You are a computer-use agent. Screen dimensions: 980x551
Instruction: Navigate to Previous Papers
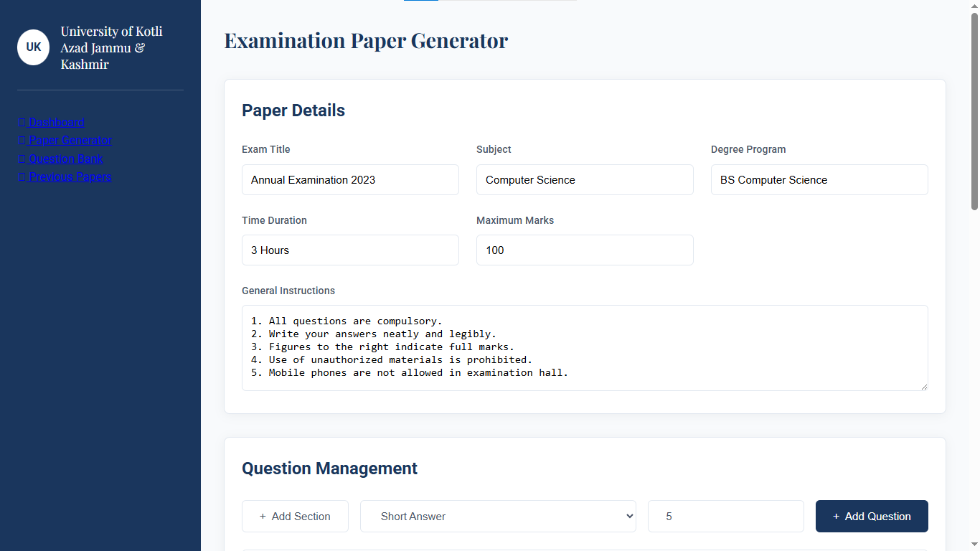click(65, 176)
